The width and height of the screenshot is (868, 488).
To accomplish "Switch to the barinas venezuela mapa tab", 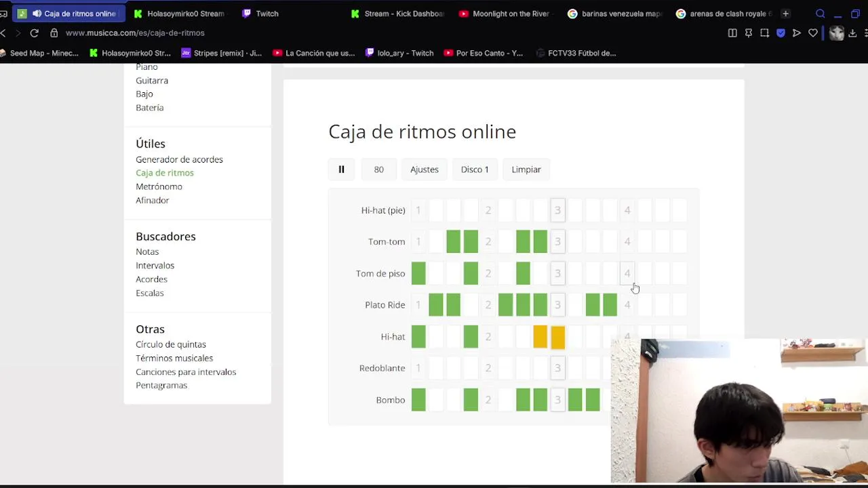I will coord(614,14).
